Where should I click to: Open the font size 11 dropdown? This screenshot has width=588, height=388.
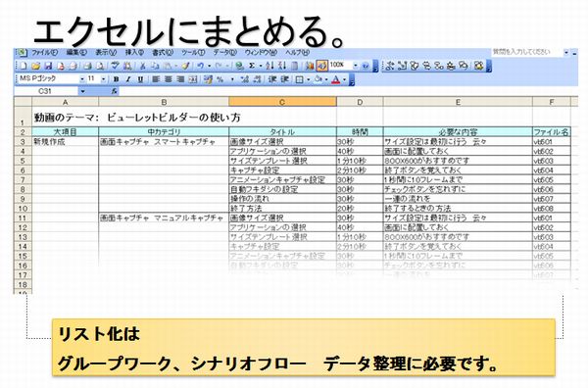(x=104, y=79)
